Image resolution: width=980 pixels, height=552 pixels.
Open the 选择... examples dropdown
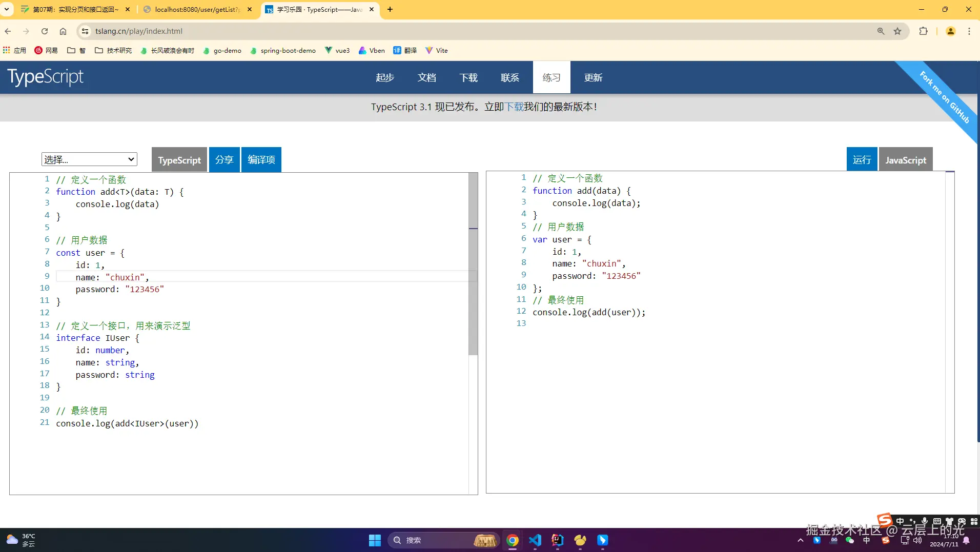(89, 159)
